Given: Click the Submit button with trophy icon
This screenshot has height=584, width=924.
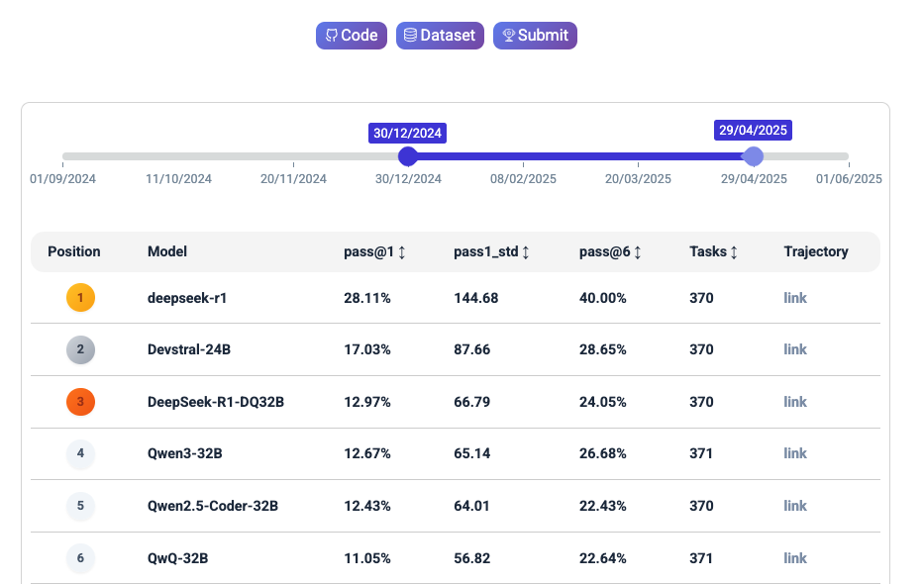Looking at the screenshot, I should tap(535, 36).
